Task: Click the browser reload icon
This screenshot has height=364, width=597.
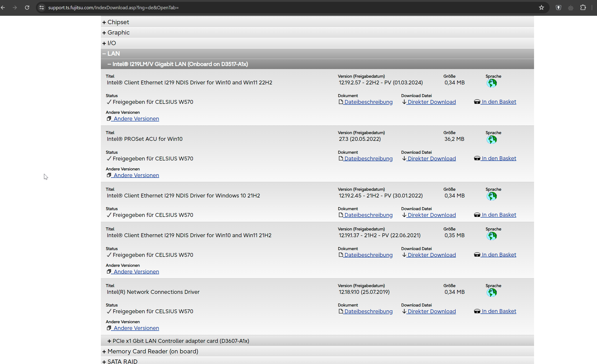Action: [27, 7]
